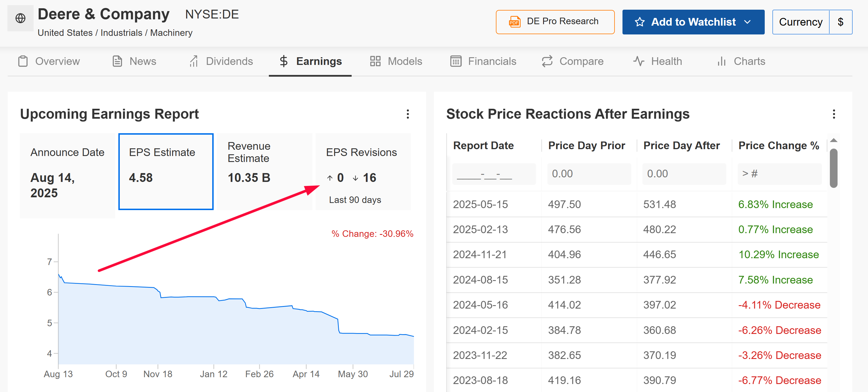
Task: Click the Report Date filter field
Action: [x=494, y=174]
